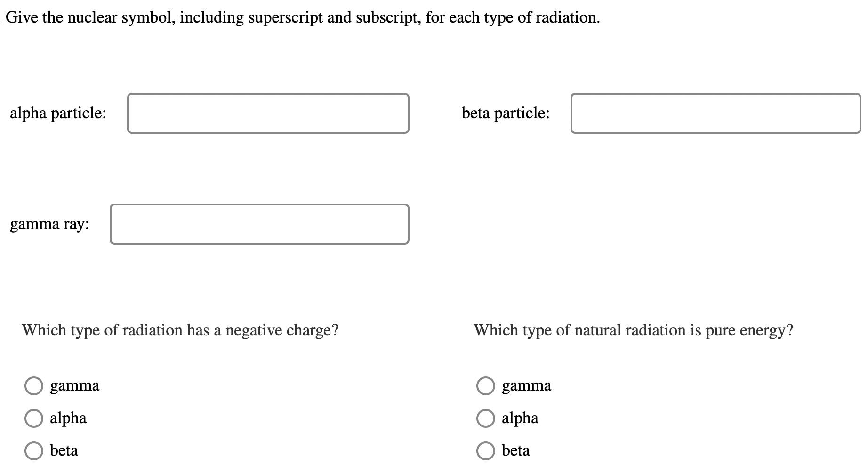Click the beta label under negative charge question
Screen dimensions: 868x474
pyautogui.click(x=64, y=450)
